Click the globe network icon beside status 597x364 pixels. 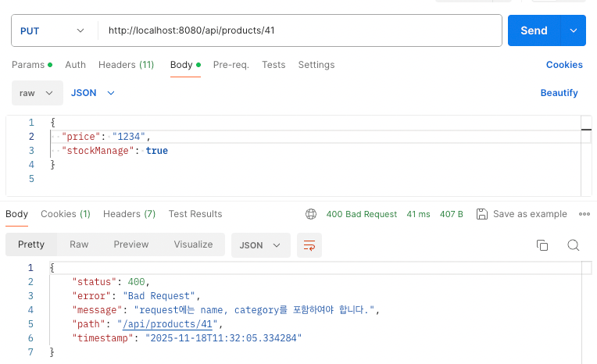pos(311,214)
